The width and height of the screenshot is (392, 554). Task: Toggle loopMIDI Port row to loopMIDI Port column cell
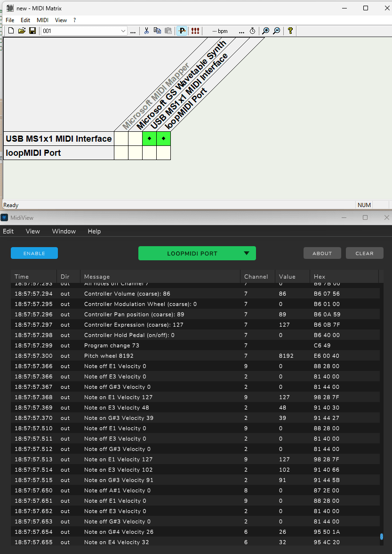[163, 153]
